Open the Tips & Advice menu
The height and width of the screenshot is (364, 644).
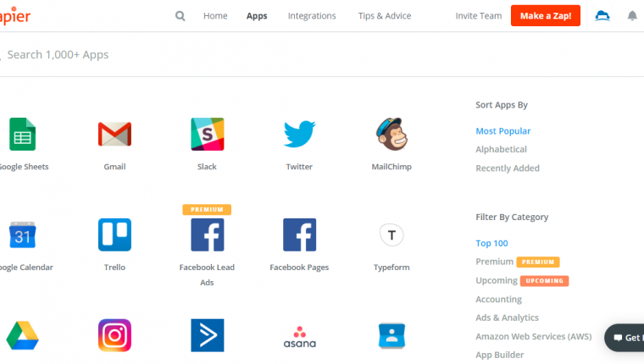click(x=383, y=16)
